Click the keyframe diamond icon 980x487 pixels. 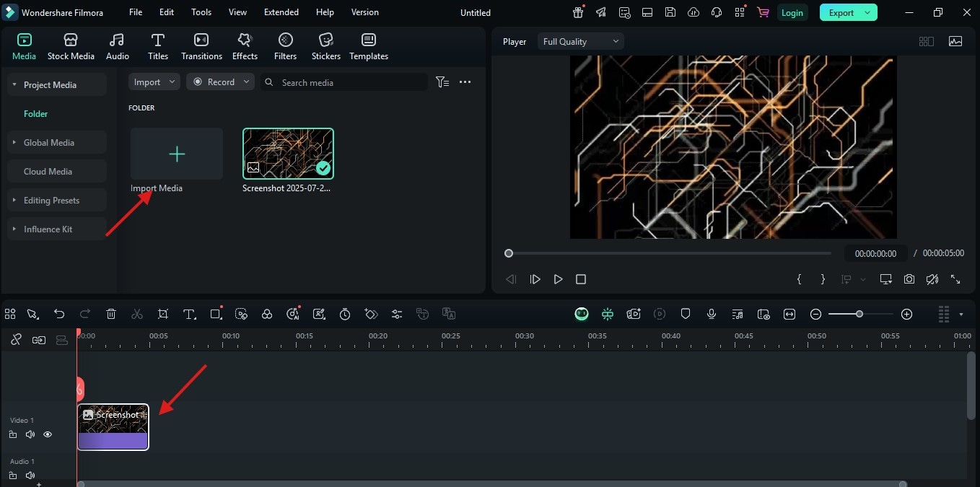(371, 314)
